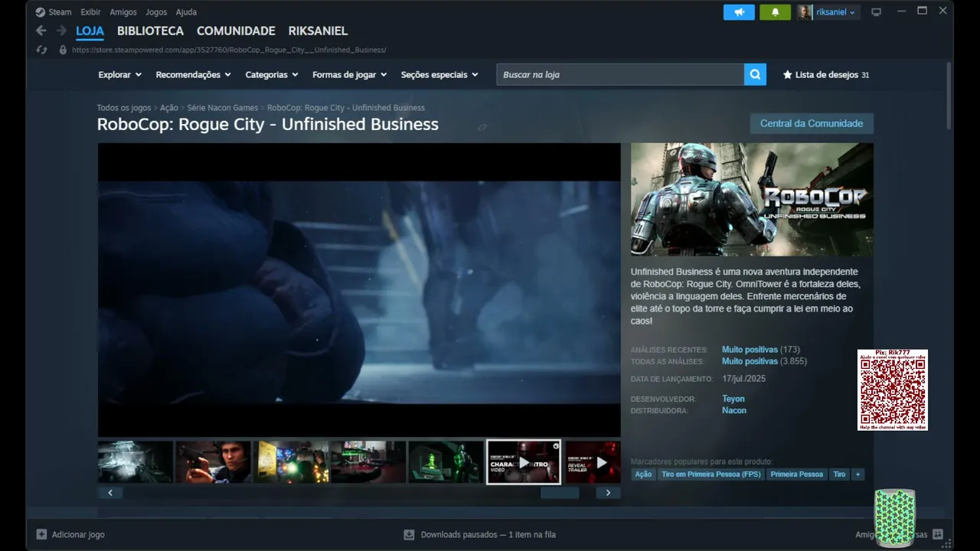
Task: Open the Ajuda menu
Action: [186, 12]
